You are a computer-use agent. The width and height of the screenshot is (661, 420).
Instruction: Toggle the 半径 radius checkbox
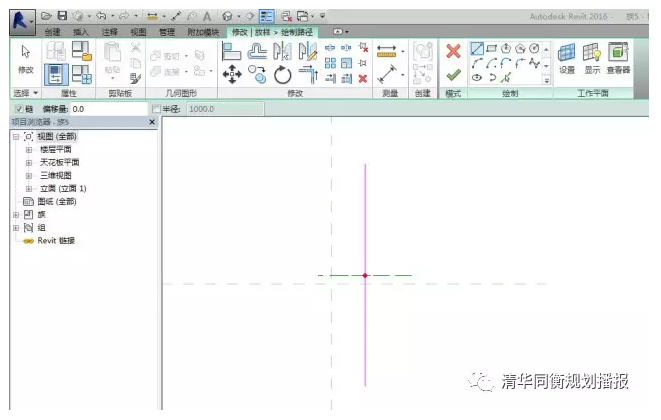coord(156,109)
